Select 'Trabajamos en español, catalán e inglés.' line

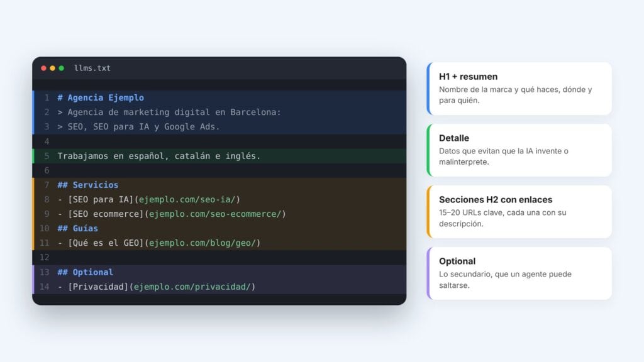tap(159, 156)
